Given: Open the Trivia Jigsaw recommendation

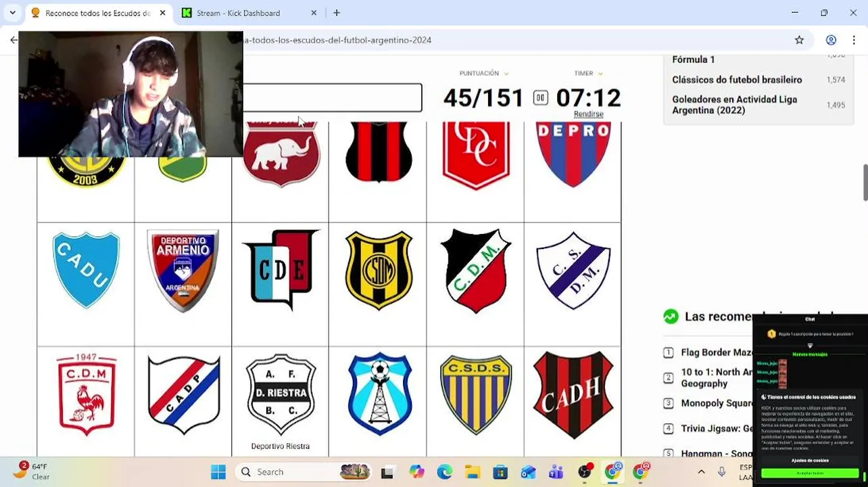Looking at the screenshot, I should pos(717,429).
